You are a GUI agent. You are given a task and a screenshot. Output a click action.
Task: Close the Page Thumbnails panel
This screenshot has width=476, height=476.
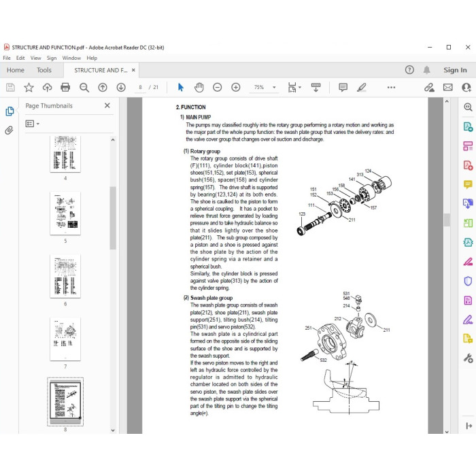[x=107, y=105]
